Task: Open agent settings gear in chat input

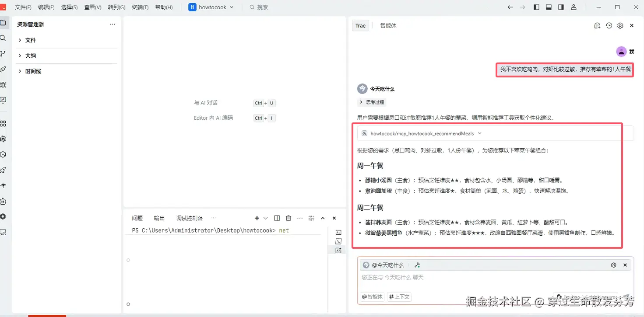Action: click(614, 265)
